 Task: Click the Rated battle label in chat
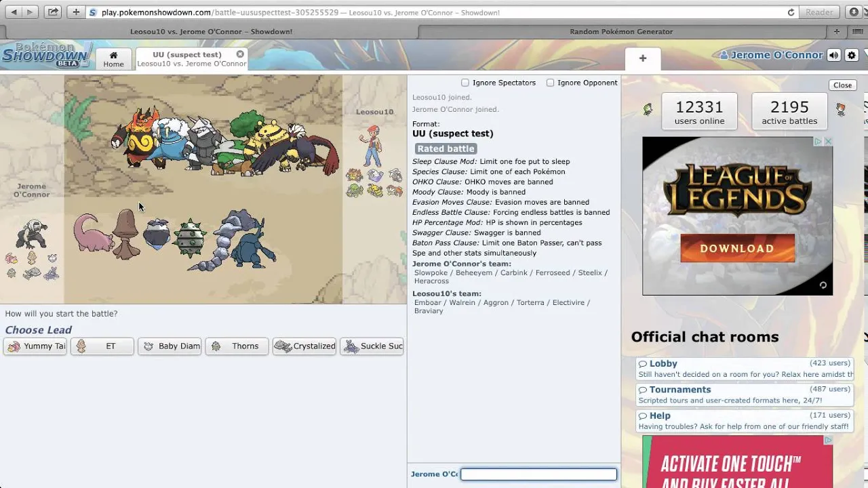tap(446, 148)
